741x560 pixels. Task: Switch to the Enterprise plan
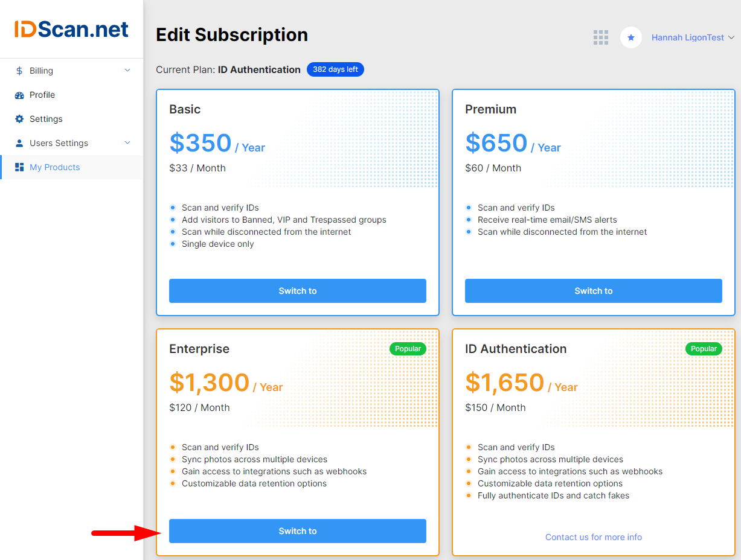[298, 531]
